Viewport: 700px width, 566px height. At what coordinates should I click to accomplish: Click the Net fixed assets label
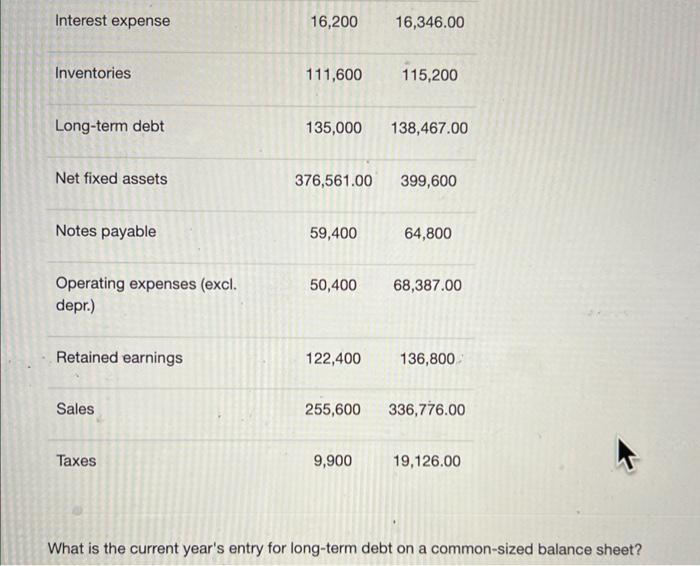(111, 179)
